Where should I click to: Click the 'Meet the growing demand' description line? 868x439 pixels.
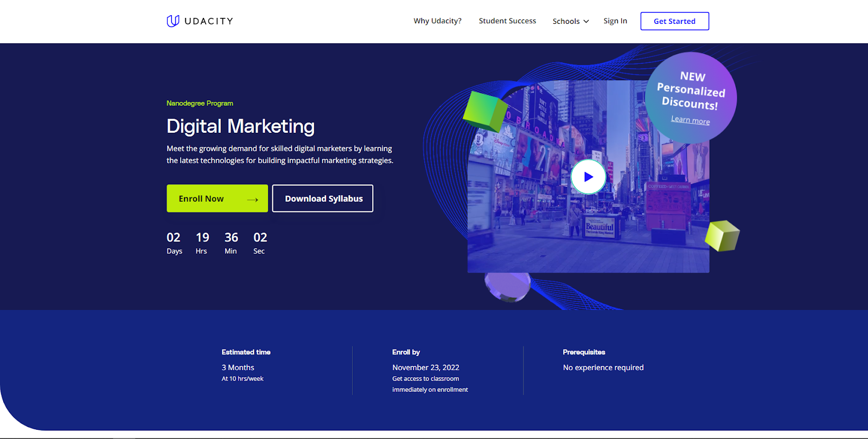279,149
